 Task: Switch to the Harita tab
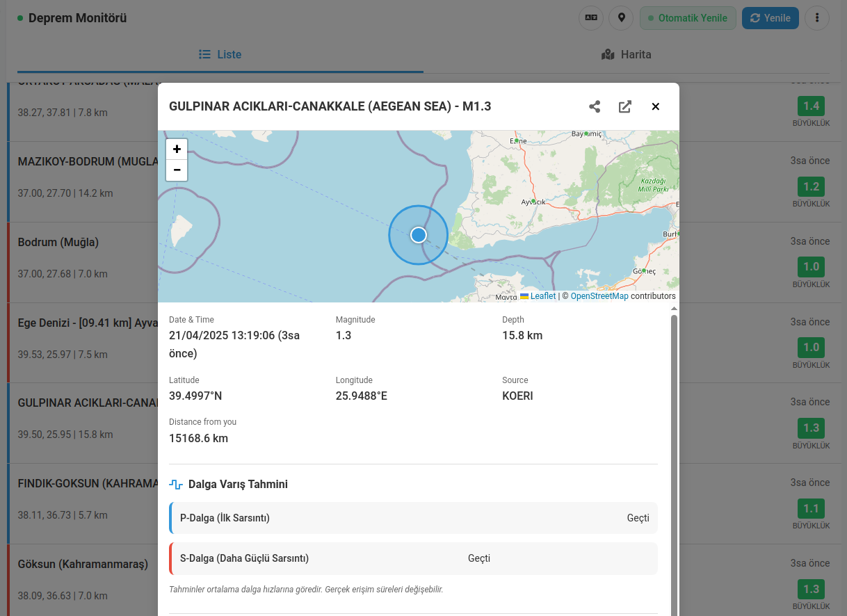pyautogui.click(x=626, y=54)
